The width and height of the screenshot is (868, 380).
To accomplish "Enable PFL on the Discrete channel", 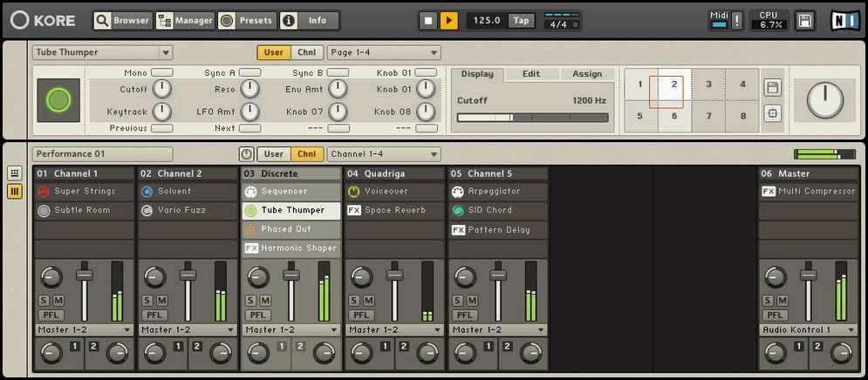I will tap(258, 316).
